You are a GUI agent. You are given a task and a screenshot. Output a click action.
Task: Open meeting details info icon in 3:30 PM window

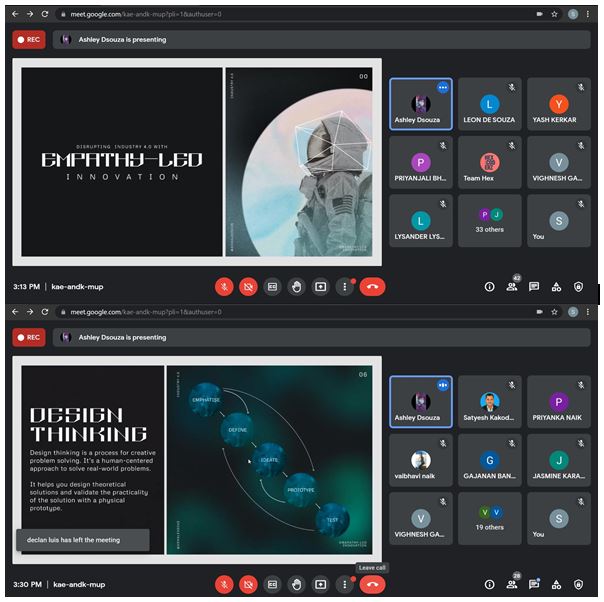coord(489,585)
